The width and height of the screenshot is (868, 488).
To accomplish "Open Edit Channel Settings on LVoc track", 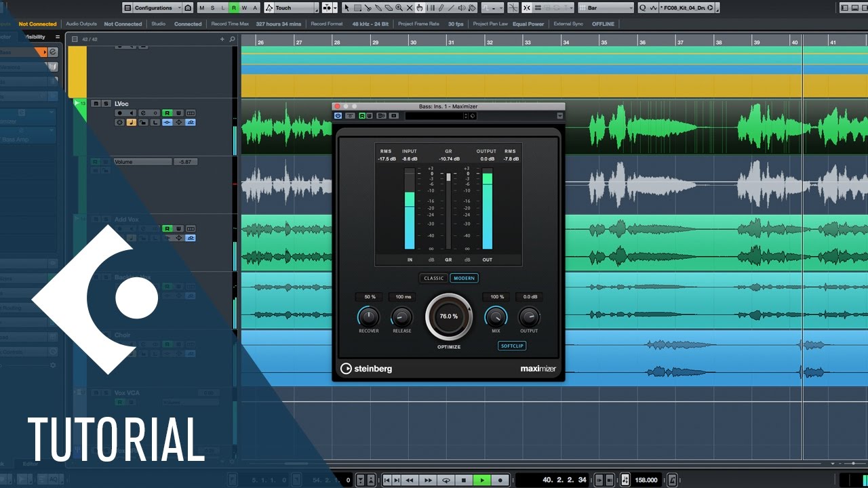I will [143, 113].
